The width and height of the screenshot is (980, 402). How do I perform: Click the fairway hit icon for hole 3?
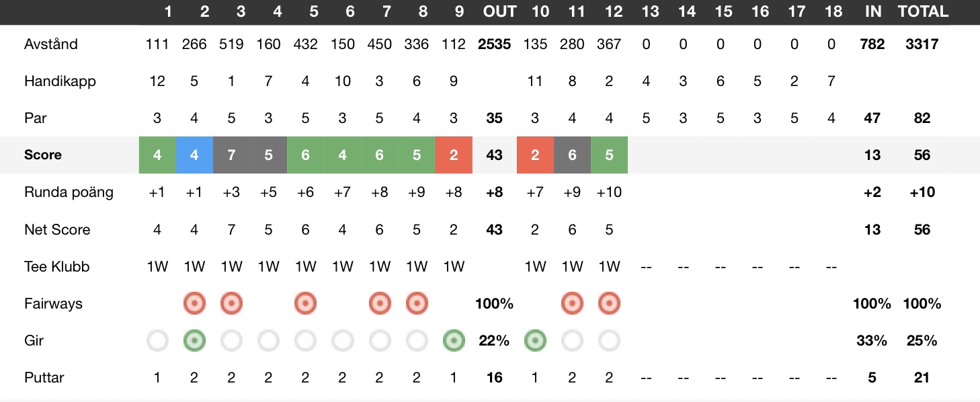pyautogui.click(x=231, y=304)
